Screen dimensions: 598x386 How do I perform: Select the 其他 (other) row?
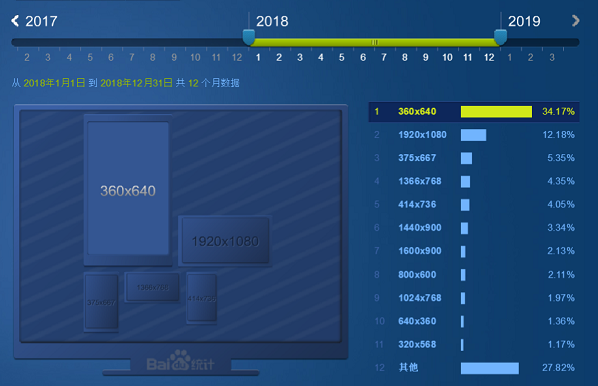(474, 368)
